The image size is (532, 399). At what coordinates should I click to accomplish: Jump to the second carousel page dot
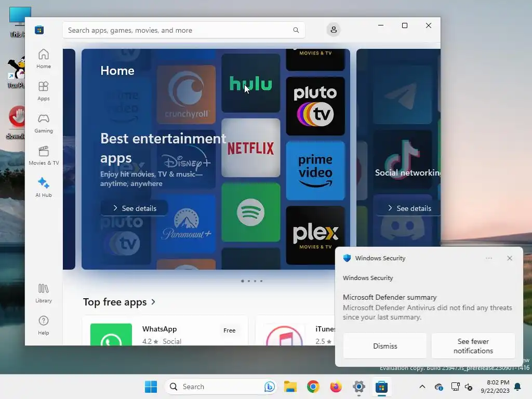249,281
